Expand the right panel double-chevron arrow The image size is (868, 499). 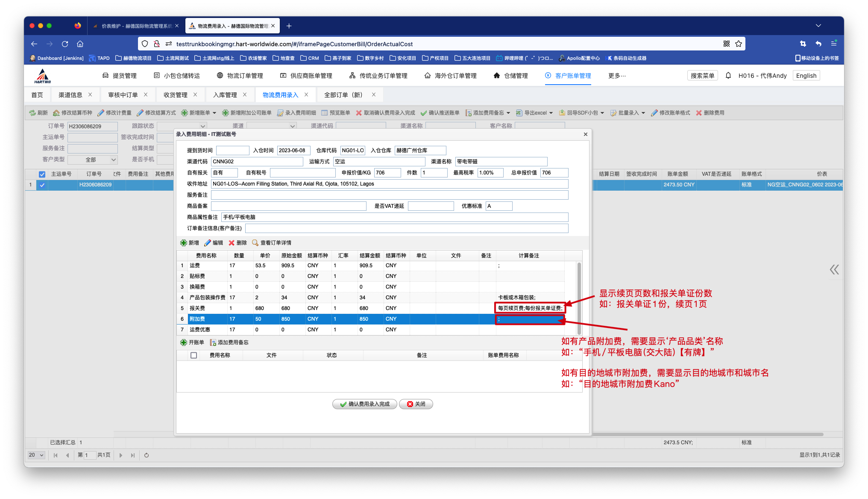pyautogui.click(x=834, y=269)
